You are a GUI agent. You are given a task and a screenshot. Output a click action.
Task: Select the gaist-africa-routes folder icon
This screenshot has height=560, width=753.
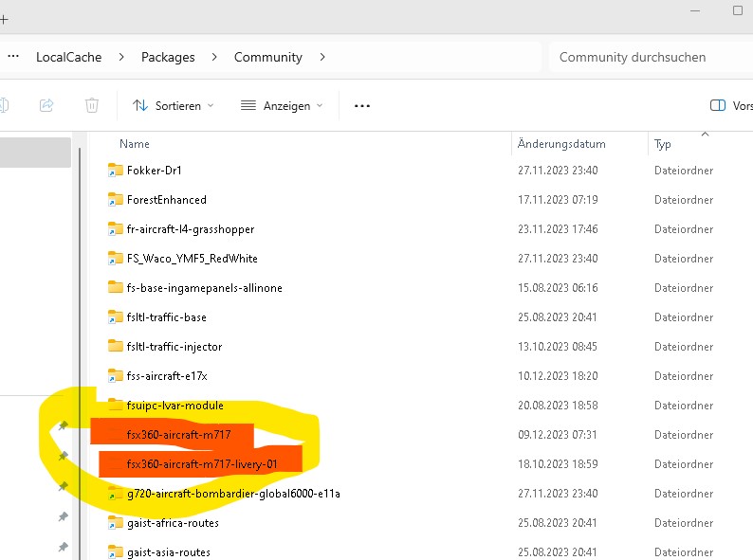116,522
